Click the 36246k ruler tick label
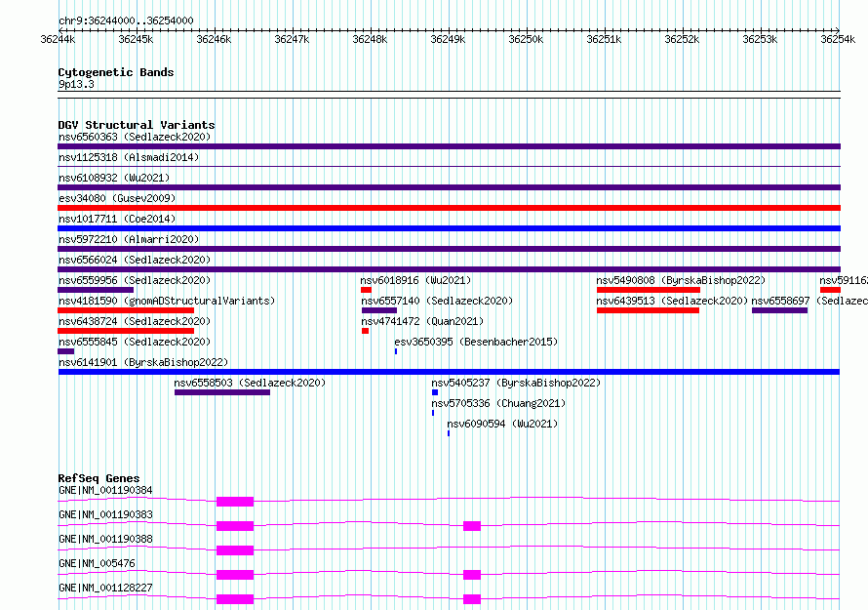The image size is (868, 610). [x=214, y=39]
